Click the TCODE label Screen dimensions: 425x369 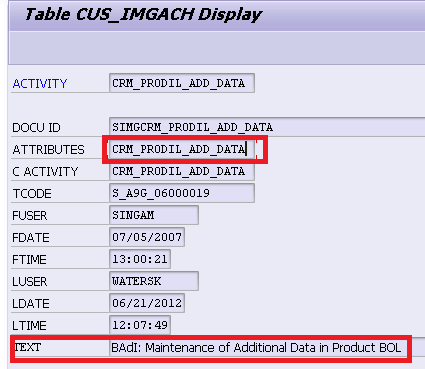pos(32,194)
